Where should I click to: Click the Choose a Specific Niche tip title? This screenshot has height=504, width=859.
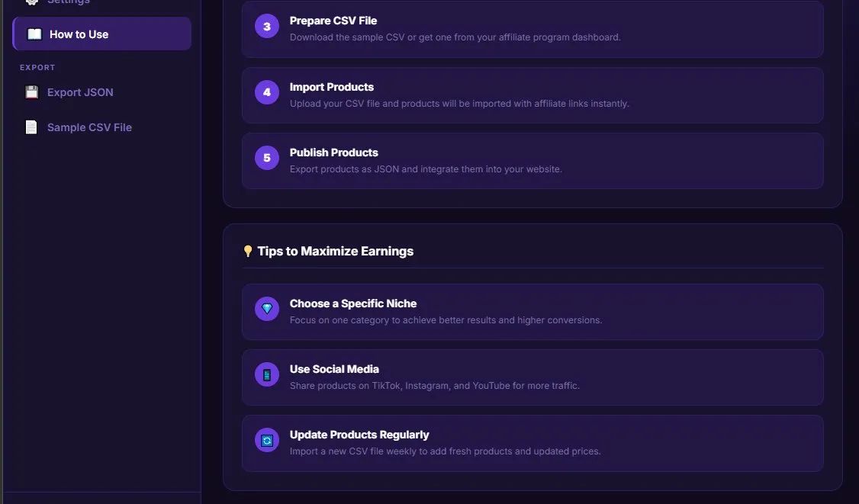(x=353, y=303)
